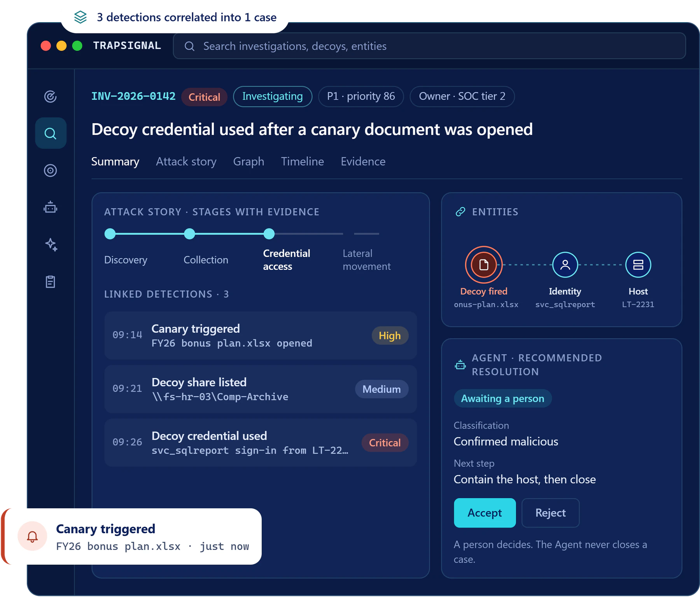Accept the recommended resolution
700x597 pixels.
(x=485, y=513)
